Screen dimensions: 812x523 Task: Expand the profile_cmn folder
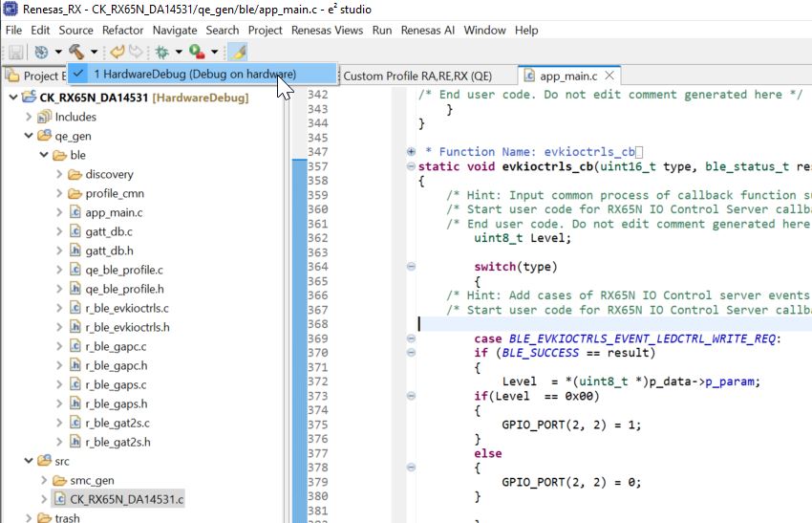[59, 193]
